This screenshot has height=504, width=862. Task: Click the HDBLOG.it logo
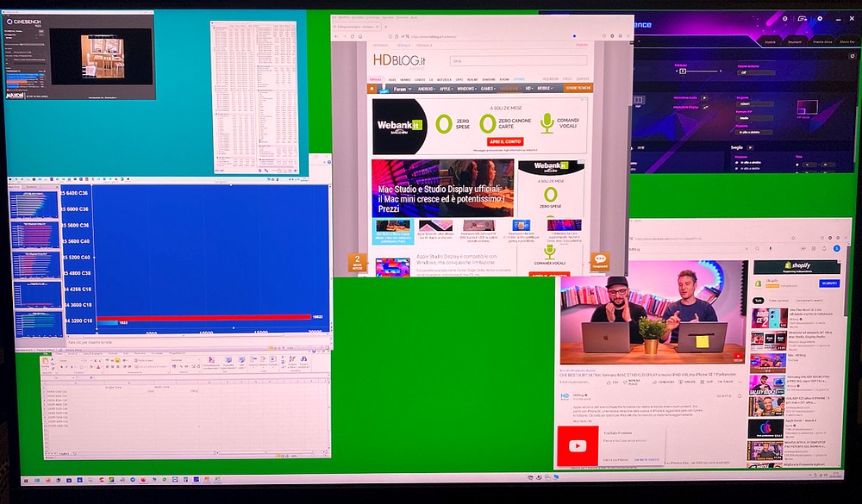399,60
